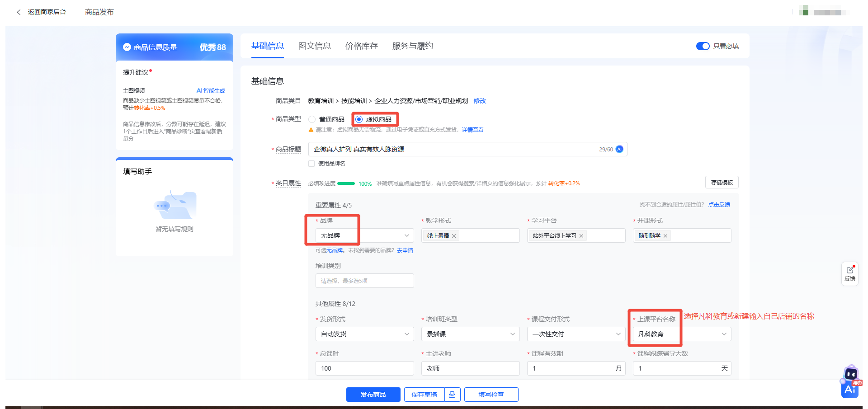Remove the 线上录播 tag

(454, 236)
